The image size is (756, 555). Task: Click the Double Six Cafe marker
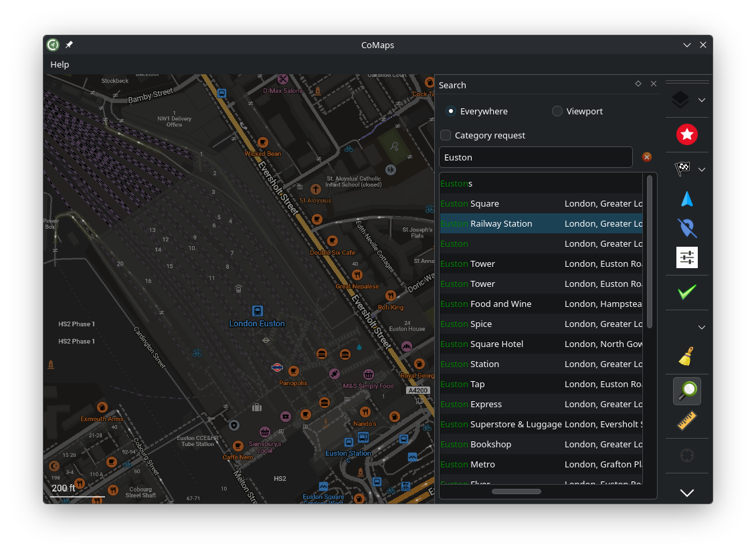point(333,241)
